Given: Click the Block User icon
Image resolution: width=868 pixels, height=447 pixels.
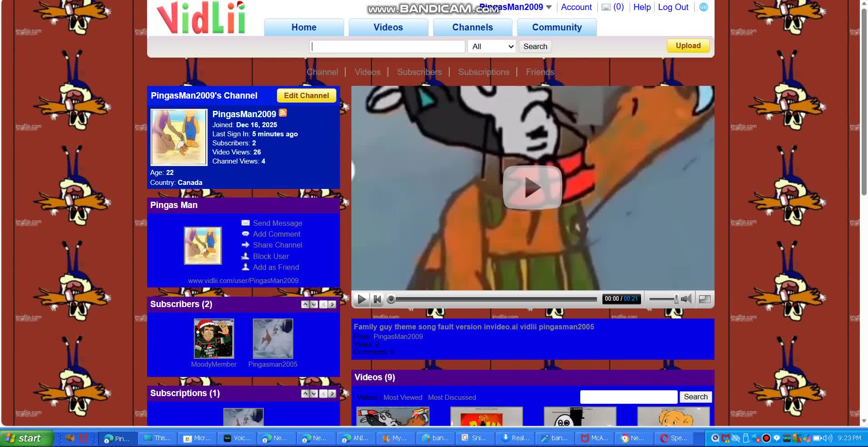Looking at the screenshot, I should tap(246, 256).
